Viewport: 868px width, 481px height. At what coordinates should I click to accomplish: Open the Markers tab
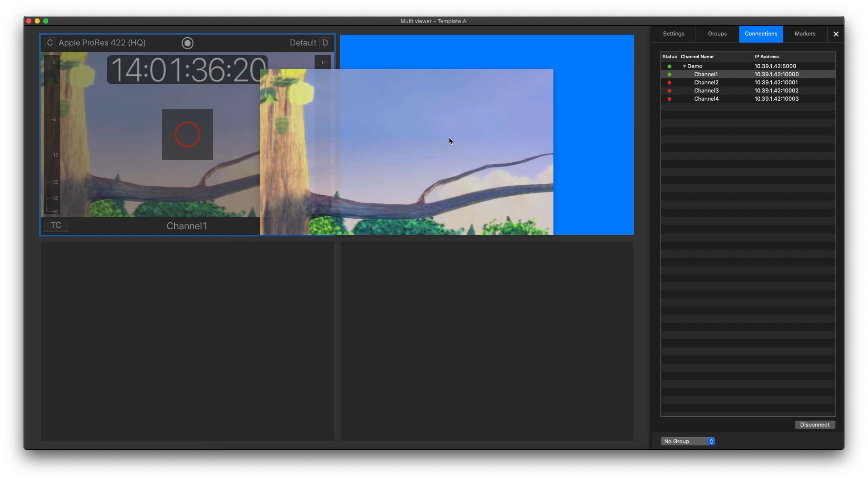coord(805,34)
